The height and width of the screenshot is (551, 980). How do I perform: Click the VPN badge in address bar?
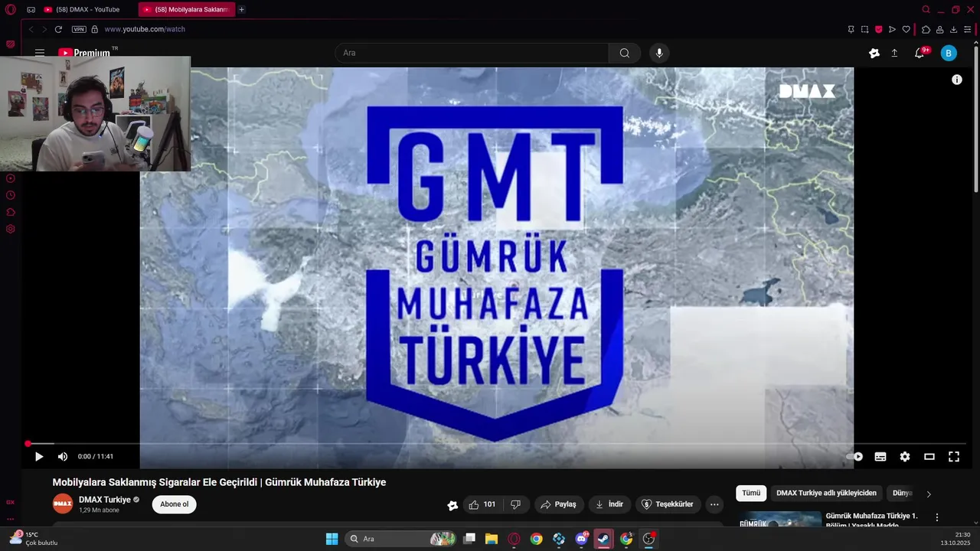pos(79,29)
